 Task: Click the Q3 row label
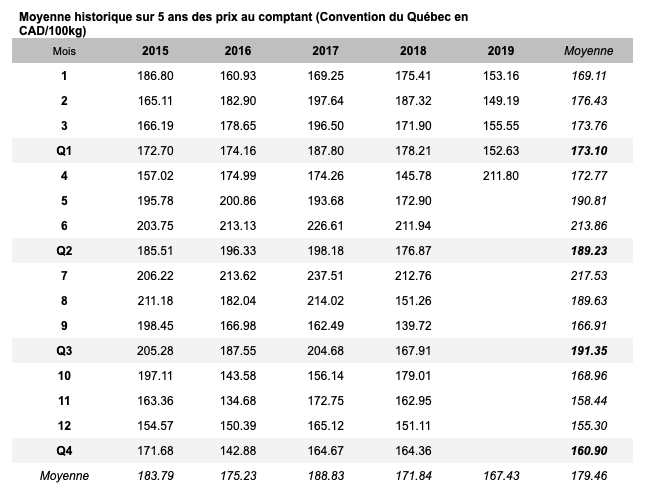click(64, 350)
